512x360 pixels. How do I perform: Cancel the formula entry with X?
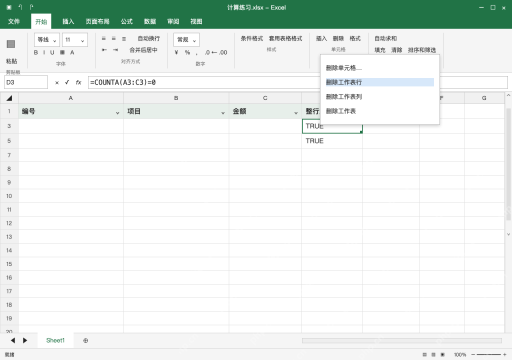(x=57, y=82)
